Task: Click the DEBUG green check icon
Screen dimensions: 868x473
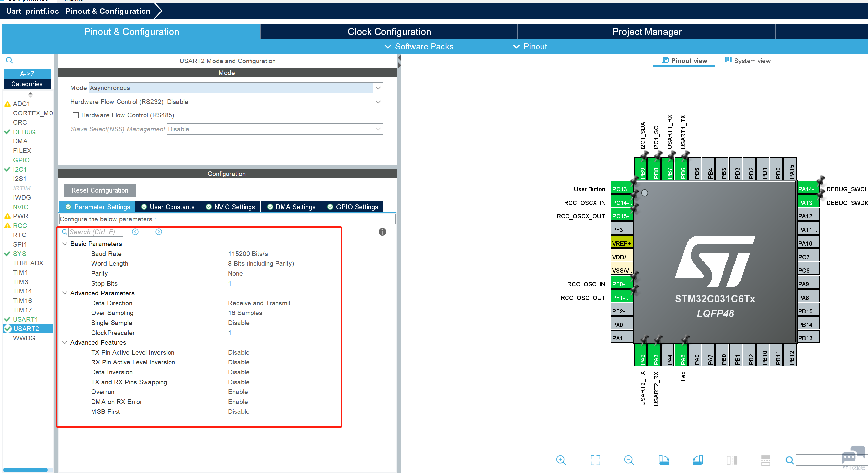Action: [7, 132]
